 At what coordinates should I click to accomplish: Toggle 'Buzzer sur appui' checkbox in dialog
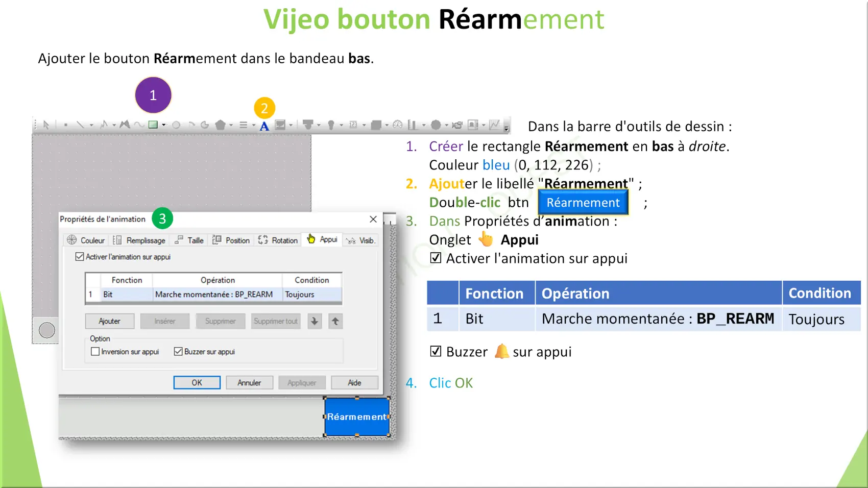178,352
